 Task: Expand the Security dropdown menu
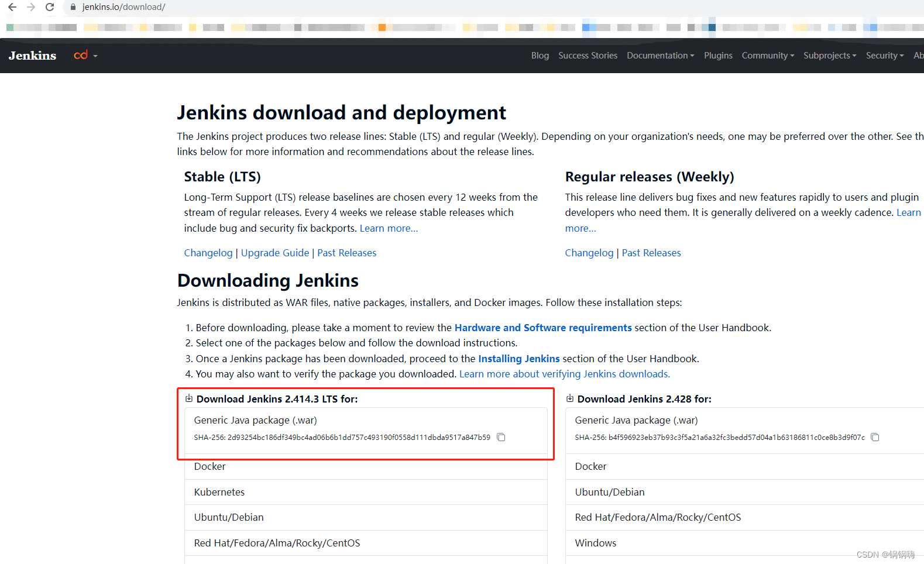click(x=885, y=56)
